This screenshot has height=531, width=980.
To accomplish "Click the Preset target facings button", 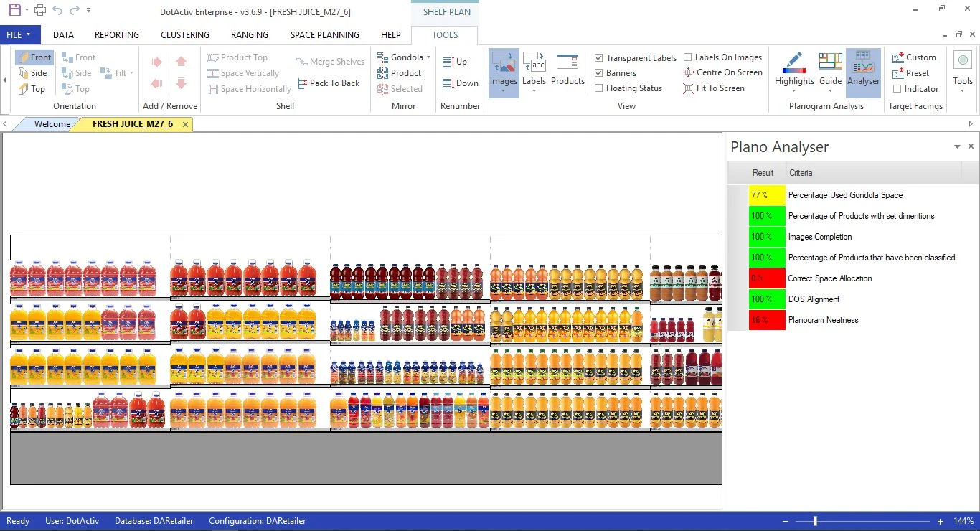I will 911,73.
